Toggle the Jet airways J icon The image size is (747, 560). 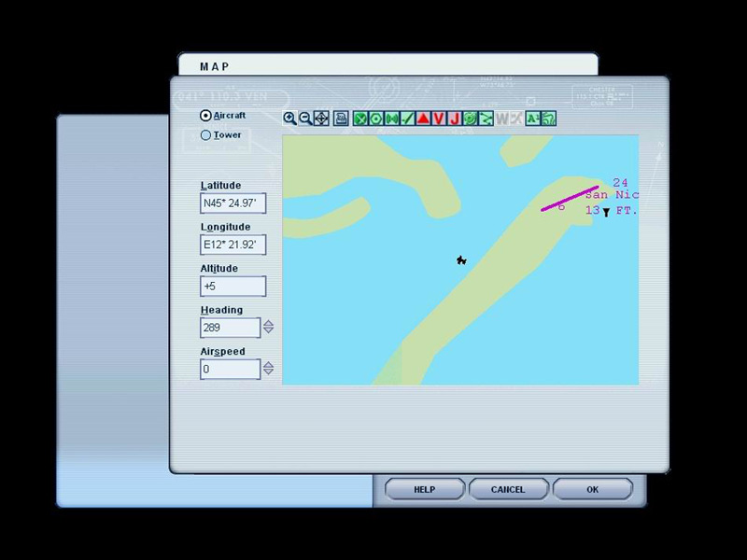[x=455, y=119]
